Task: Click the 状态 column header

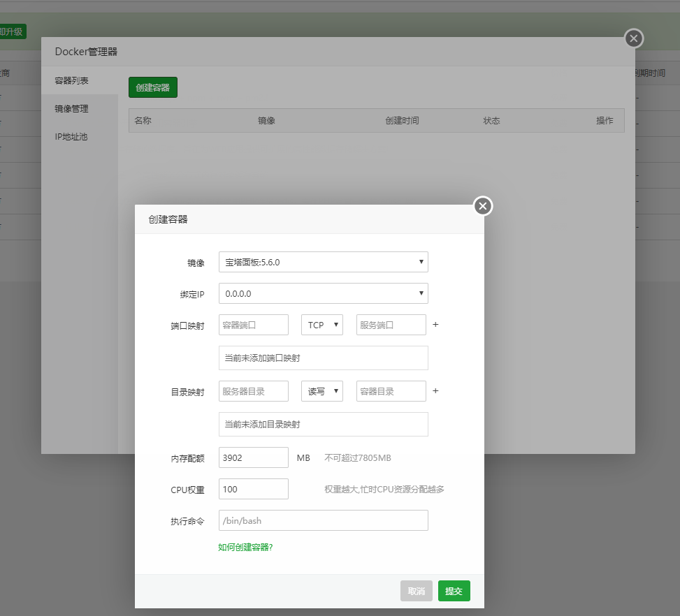Action: (491, 121)
